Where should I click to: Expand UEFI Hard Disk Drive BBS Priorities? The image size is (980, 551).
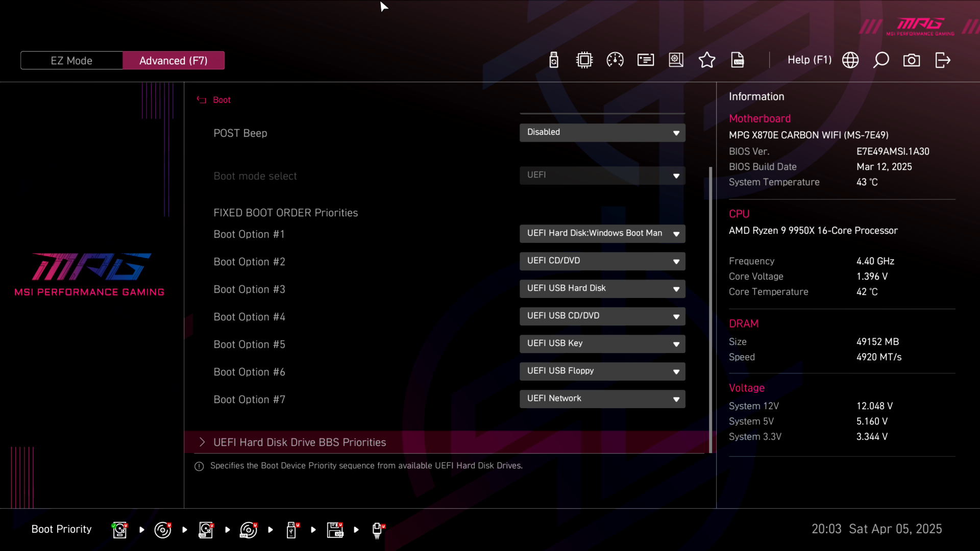tap(300, 442)
